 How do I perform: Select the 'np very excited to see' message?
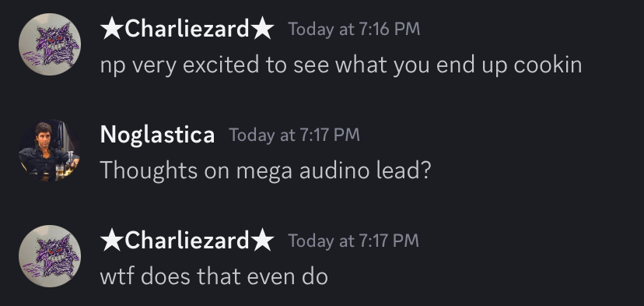click(341, 65)
